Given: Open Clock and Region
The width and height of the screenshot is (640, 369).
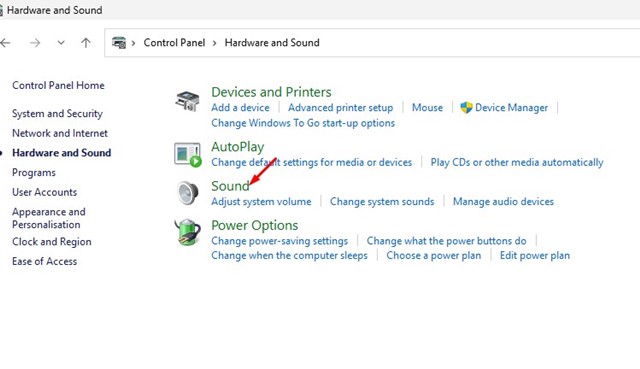Looking at the screenshot, I should [52, 242].
